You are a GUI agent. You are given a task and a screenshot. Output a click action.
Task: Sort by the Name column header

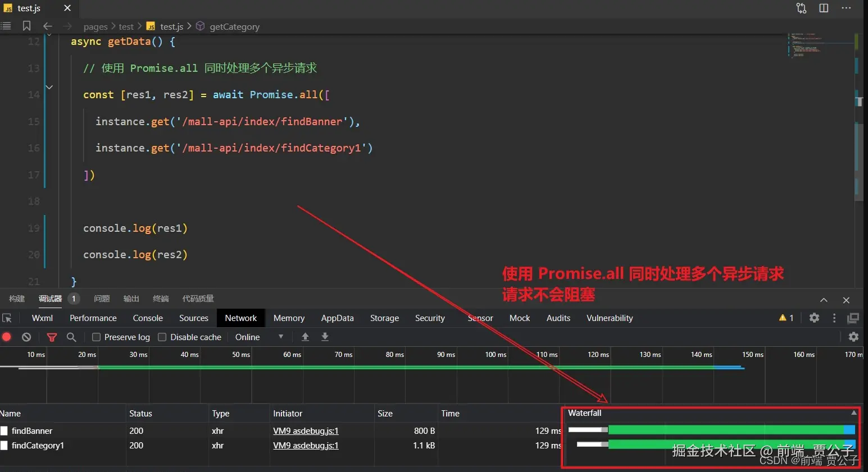pyautogui.click(x=63, y=414)
